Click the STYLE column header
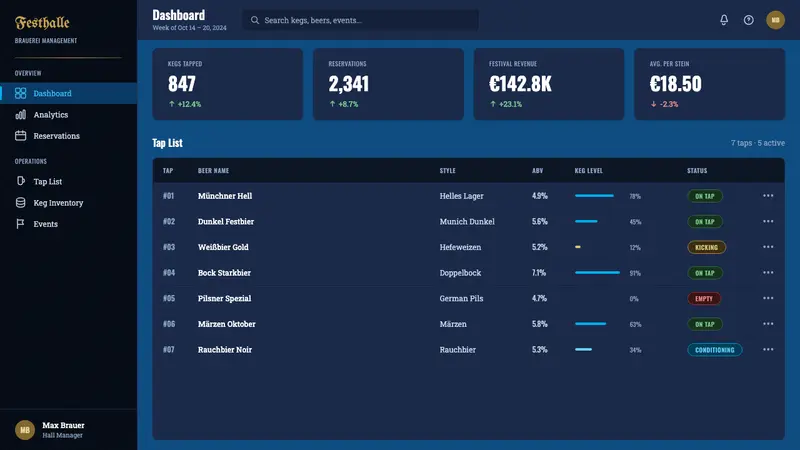800x450 pixels. click(447, 170)
